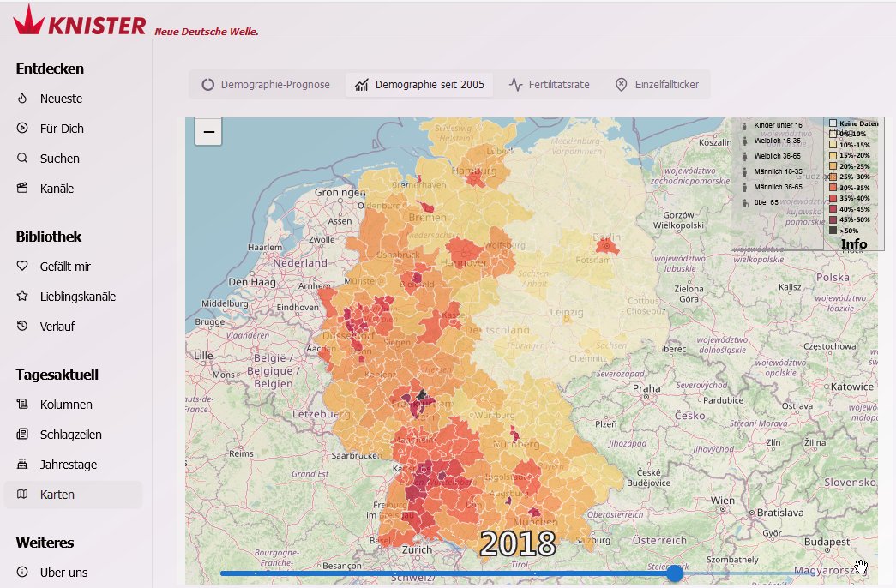Select the elderly icon for über 65
The height and width of the screenshot is (588, 896).
pyautogui.click(x=745, y=202)
